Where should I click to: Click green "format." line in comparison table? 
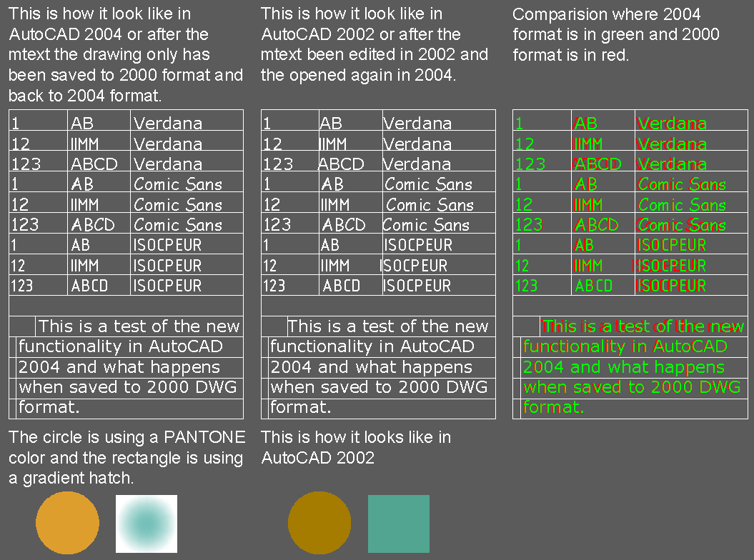553,407
